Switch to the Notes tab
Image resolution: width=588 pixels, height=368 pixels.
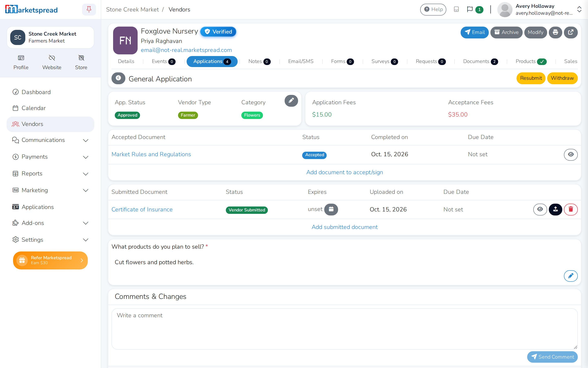(x=259, y=61)
